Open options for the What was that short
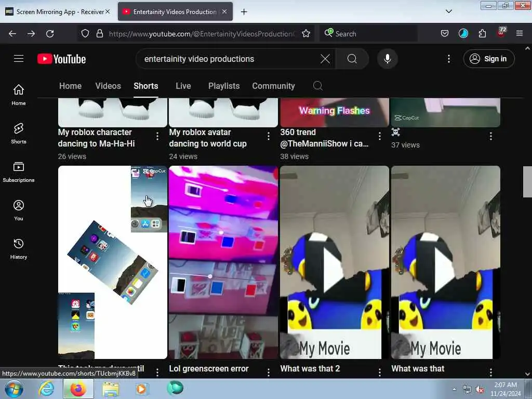The height and width of the screenshot is (399, 532). point(490,373)
